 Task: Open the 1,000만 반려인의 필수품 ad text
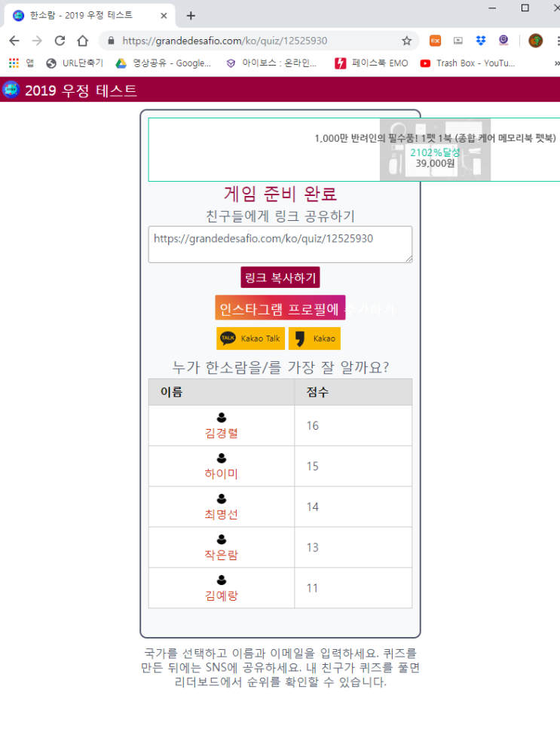click(x=435, y=138)
